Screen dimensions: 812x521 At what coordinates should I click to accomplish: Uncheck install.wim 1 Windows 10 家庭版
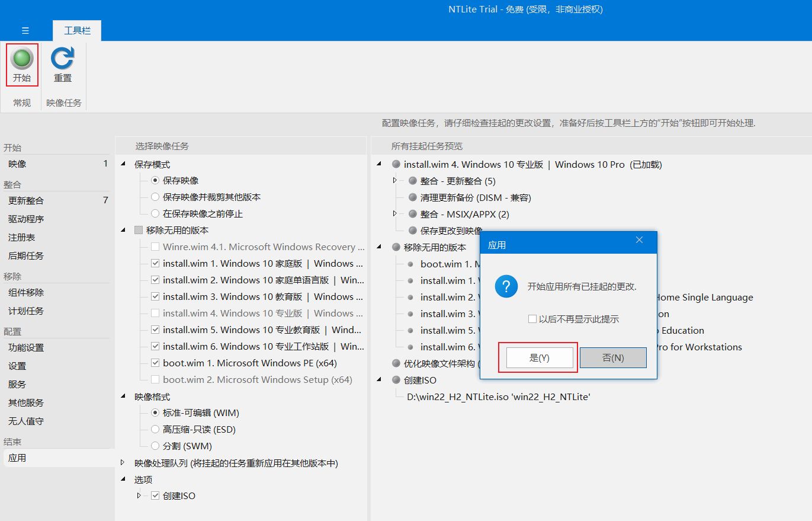(155, 263)
